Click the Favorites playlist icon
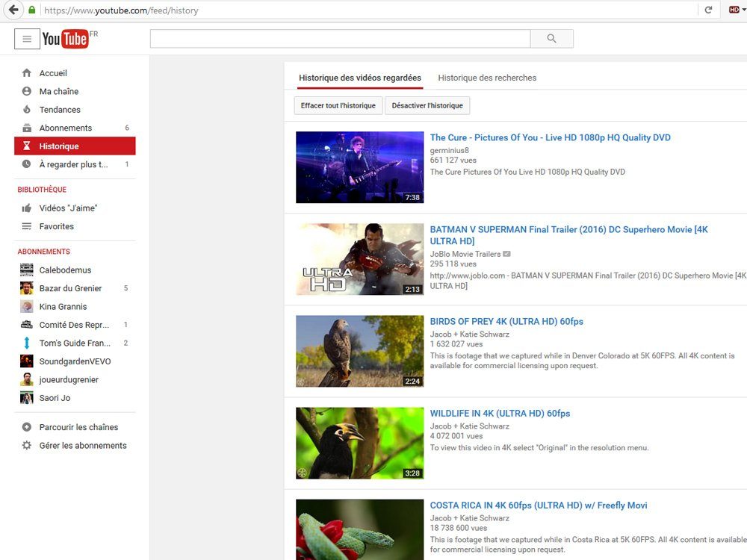This screenshot has height=560, width=747. (27, 226)
